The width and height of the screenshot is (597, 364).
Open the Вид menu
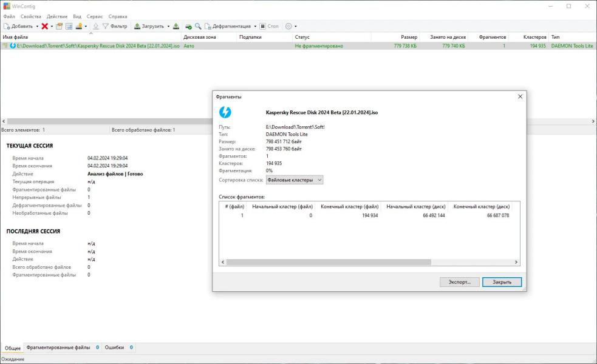[77, 16]
